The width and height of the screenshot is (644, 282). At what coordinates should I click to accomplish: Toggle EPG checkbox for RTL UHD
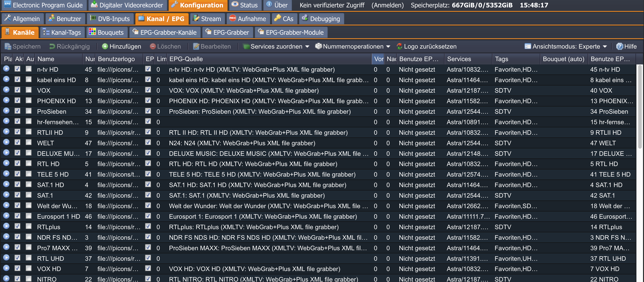pyautogui.click(x=148, y=258)
